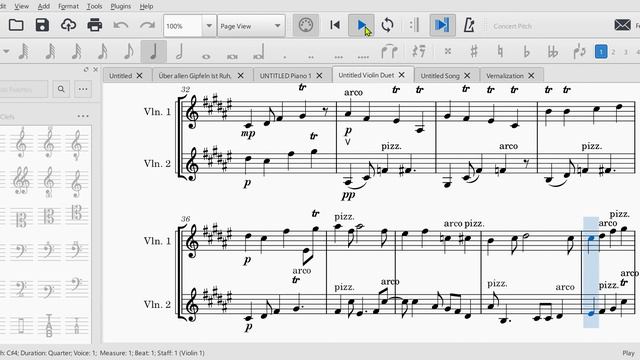The height and width of the screenshot is (360, 640).
Task: Open the Tools menu
Action: (94, 6)
